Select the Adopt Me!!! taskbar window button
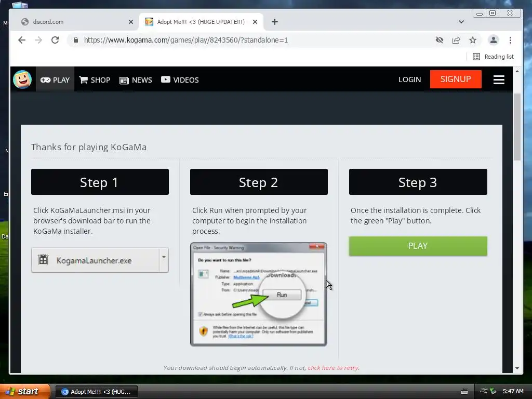The image size is (532, 399). pos(97,392)
